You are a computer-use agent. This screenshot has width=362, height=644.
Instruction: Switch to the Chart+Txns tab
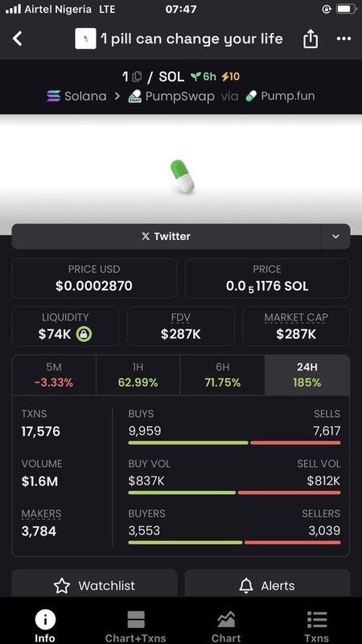tap(135, 626)
